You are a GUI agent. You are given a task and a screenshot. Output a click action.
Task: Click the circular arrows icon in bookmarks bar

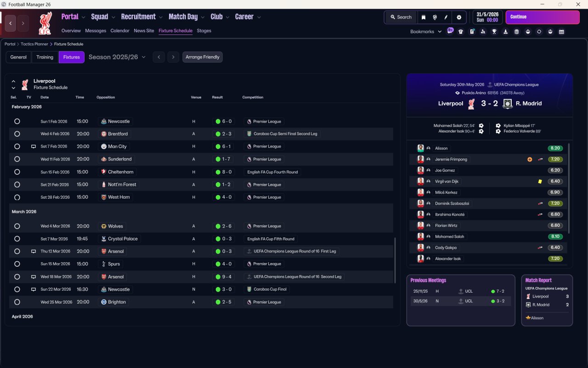(x=539, y=32)
